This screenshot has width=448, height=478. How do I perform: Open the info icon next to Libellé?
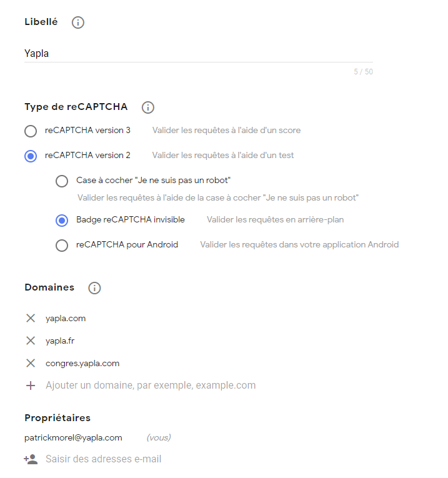click(77, 22)
